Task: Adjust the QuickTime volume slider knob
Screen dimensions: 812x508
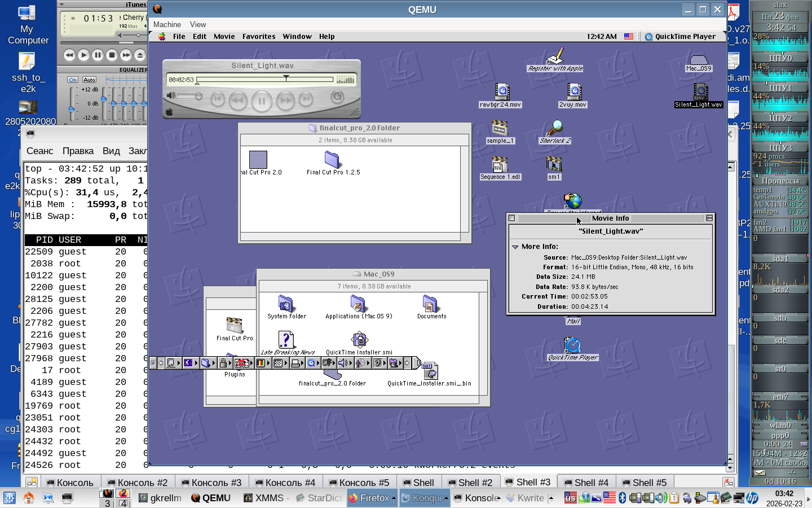Action: (198, 97)
